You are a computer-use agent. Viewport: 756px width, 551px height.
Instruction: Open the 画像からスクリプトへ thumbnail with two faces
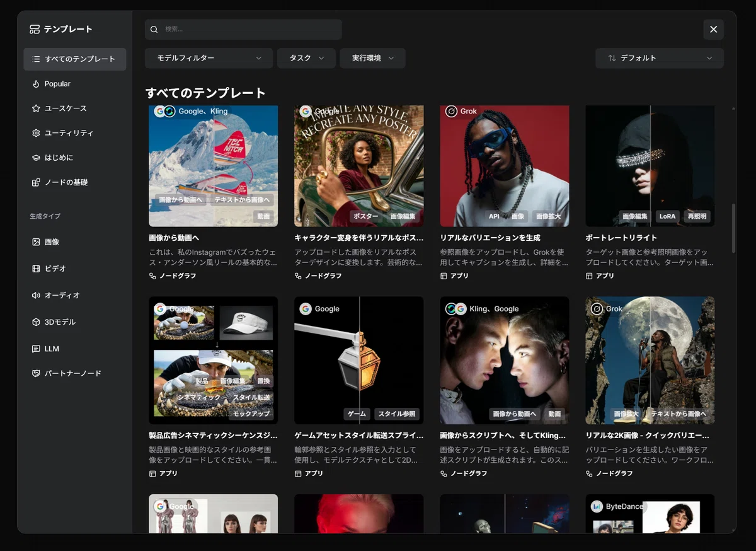coord(505,361)
